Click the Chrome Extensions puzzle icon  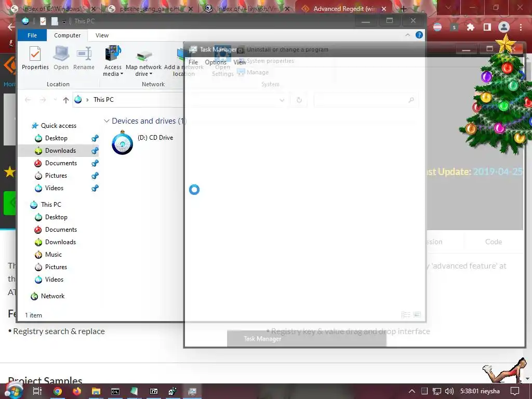point(471,27)
